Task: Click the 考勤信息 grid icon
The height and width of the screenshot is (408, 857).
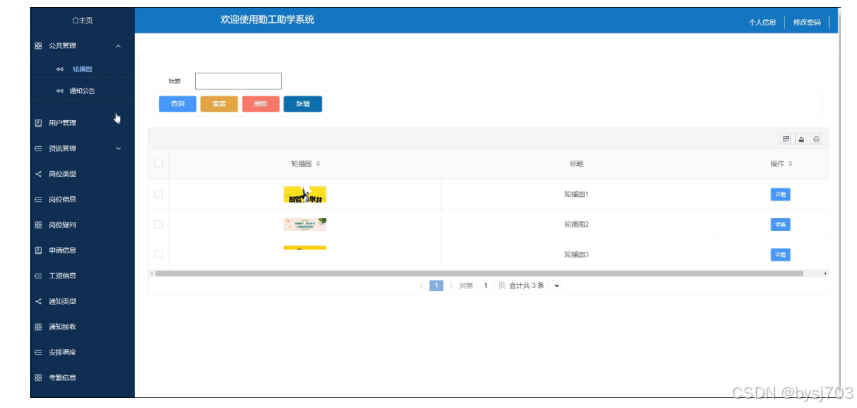Action: click(38, 378)
